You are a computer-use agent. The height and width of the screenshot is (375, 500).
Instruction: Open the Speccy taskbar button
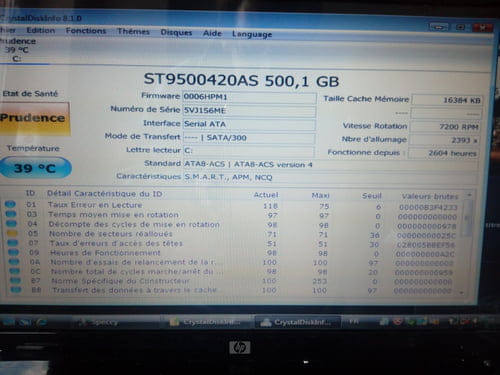98,322
